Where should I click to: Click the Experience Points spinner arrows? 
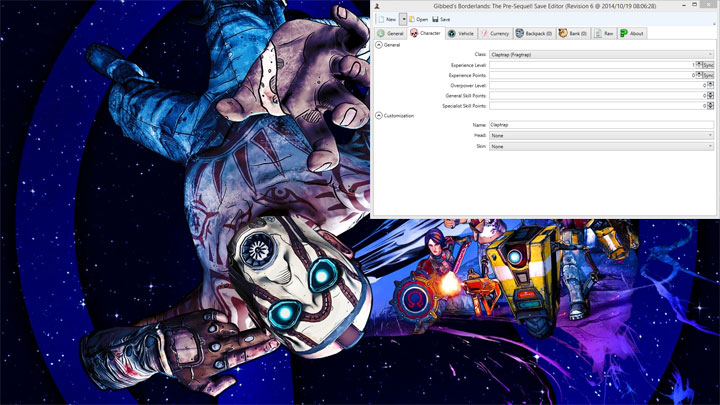pyautogui.click(x=699, y=75)
